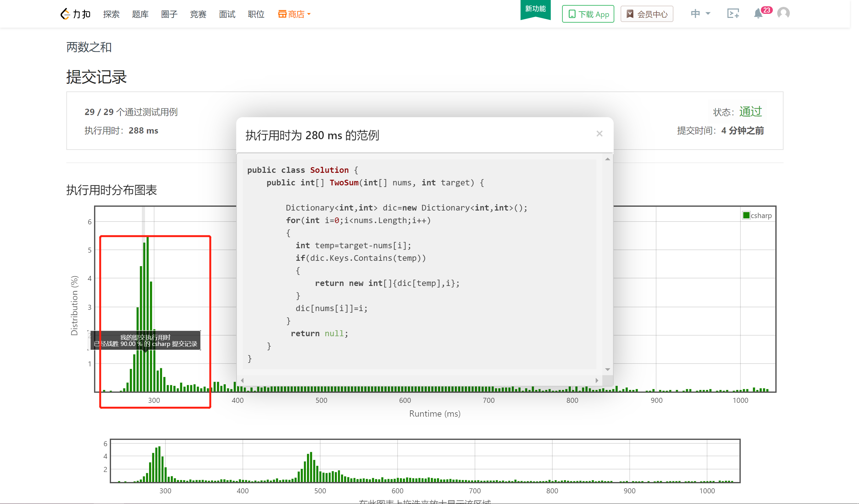Click the user avatar icon
Image resolution: width=859 pixels, height=504 pixels.
(x=783, y=13)
